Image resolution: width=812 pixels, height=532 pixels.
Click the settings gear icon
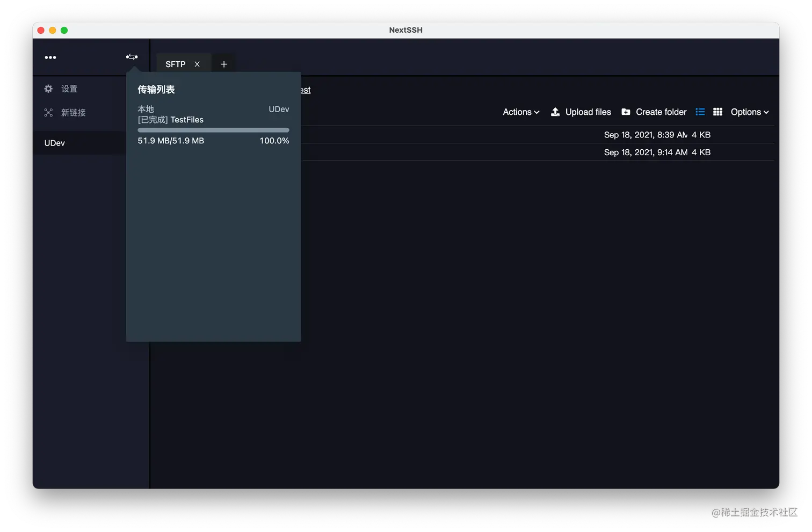point(48,89)
